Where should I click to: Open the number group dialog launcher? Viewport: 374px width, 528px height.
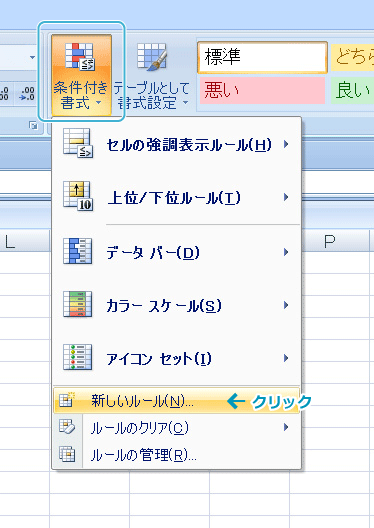coord(33,126)
